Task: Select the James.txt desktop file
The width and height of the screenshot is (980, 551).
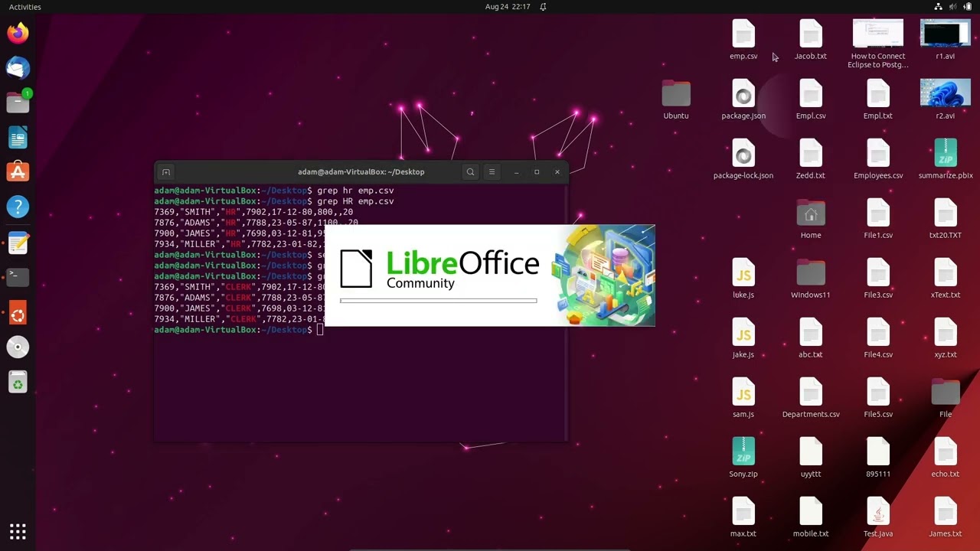Action: click(x=946, y=517)
